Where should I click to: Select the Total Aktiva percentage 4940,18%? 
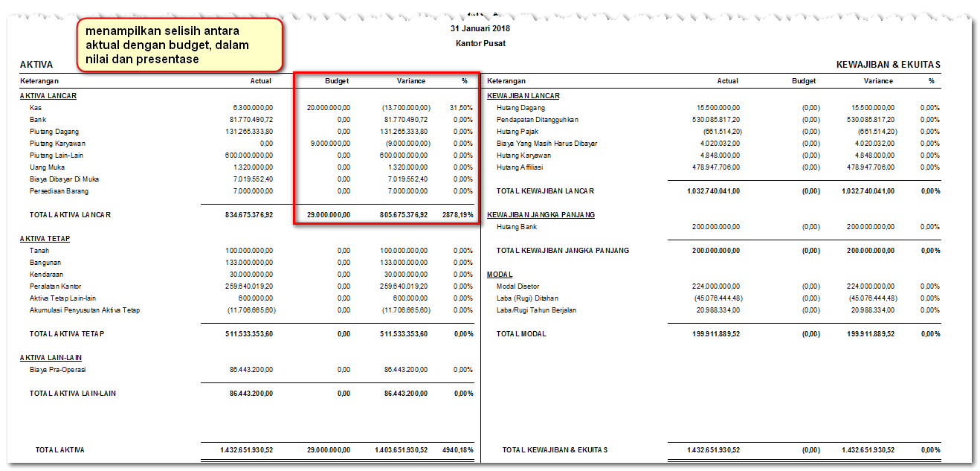point(458,450)
